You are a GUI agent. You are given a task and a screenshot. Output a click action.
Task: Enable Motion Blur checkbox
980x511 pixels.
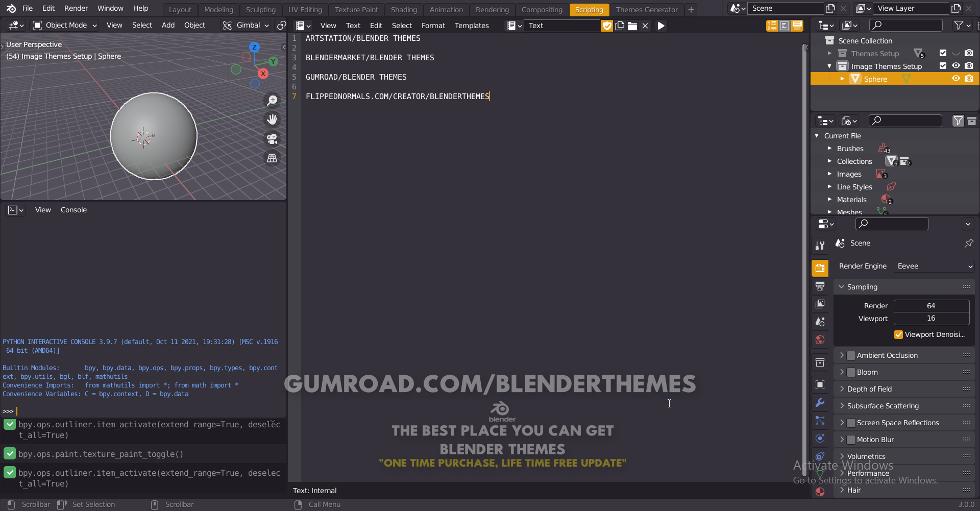click(851, 440)
